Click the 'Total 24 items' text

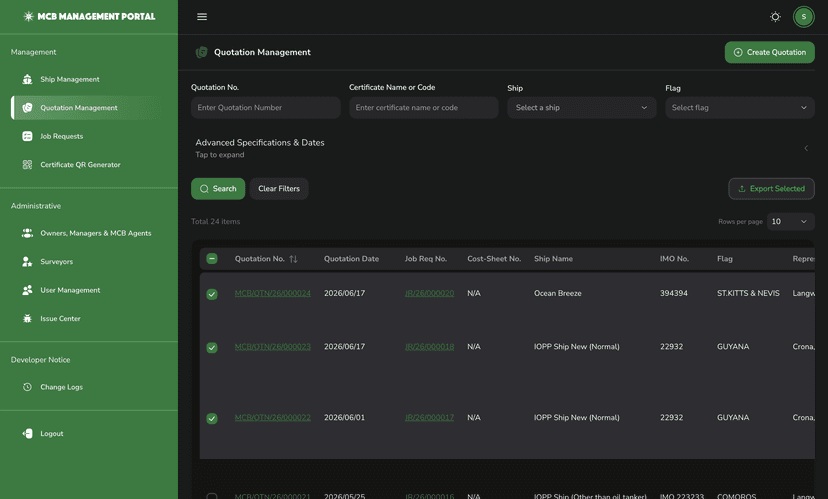pos(215,222)
